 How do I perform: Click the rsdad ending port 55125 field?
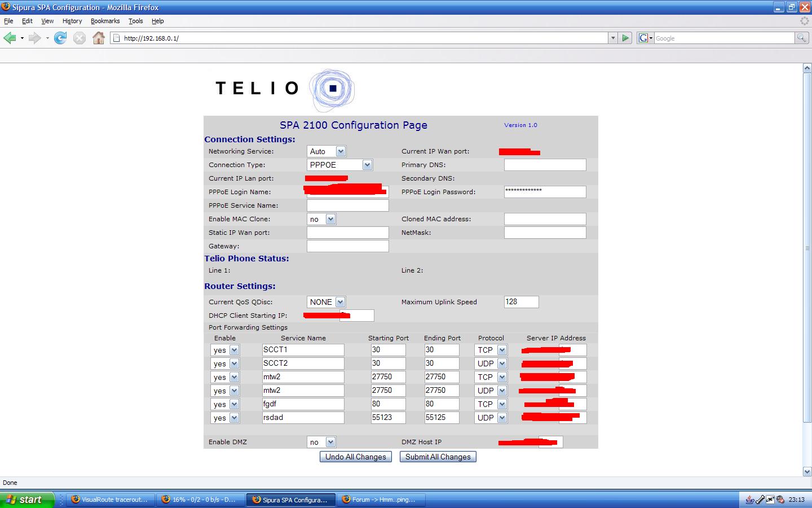click(442, 418)
